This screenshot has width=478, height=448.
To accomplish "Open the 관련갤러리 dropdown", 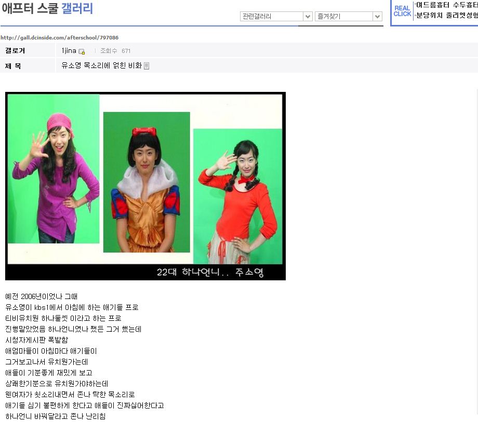I will coord(276,17).
